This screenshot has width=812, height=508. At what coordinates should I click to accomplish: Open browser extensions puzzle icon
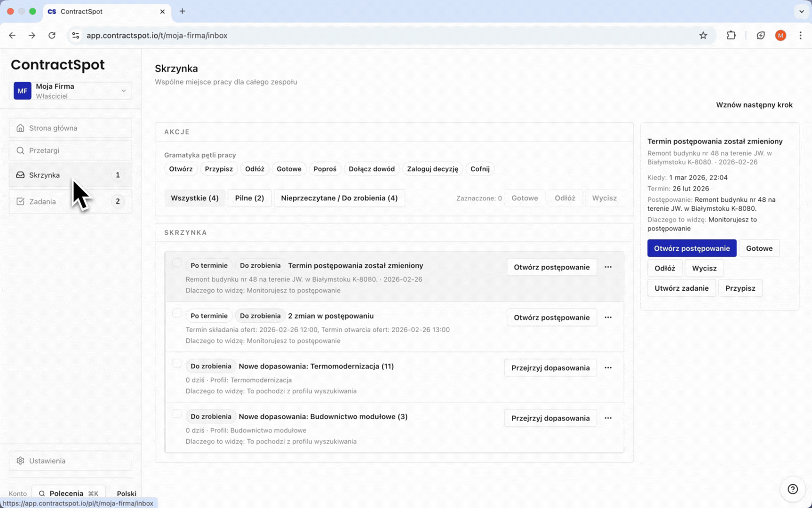pyautogui.click(x=731, y=35)
